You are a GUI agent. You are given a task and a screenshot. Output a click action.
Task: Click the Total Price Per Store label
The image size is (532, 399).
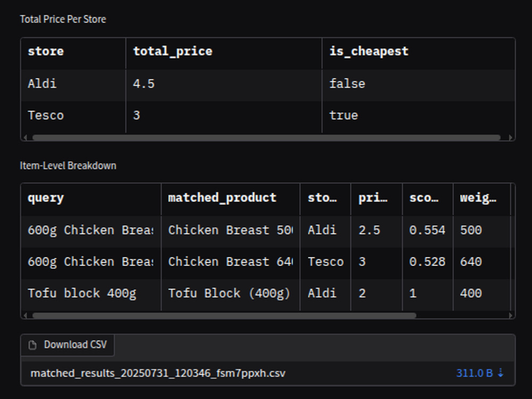coord(63,19)
